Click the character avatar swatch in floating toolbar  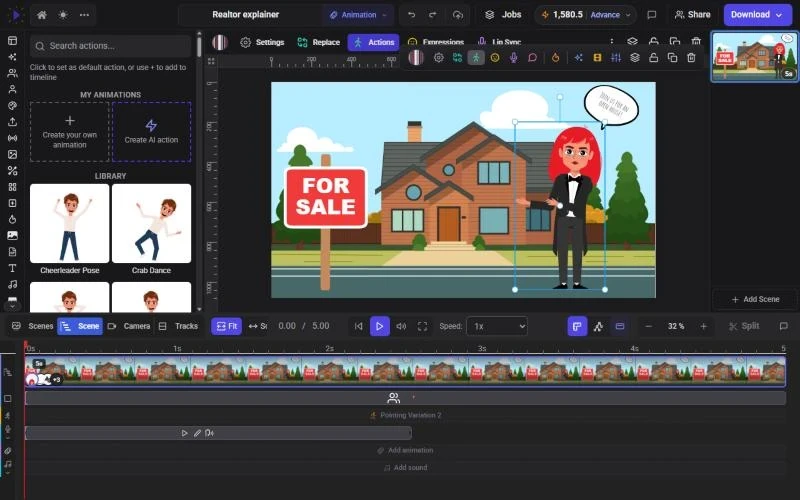click(x=416, y=58)
